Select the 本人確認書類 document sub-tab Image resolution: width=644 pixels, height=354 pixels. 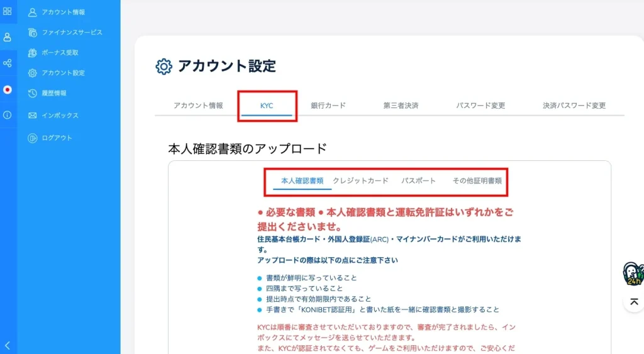pos(303,180)
